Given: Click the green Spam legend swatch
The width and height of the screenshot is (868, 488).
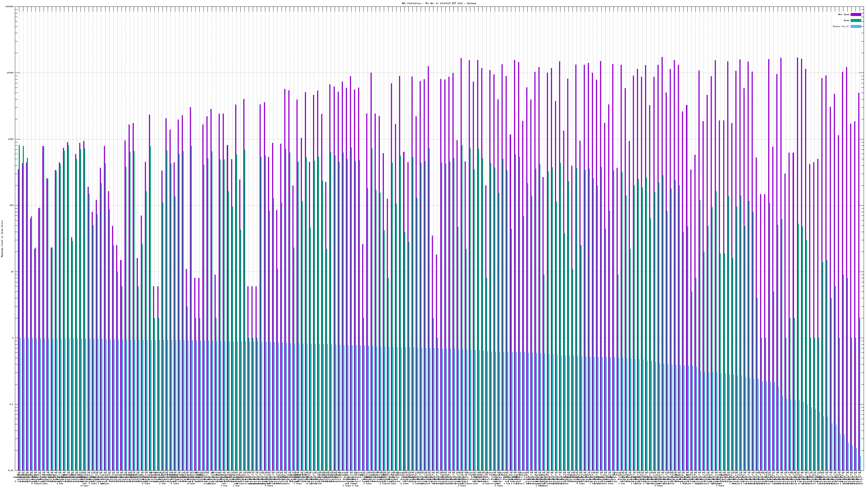Looking at the screenshot, I should [856, 21].
